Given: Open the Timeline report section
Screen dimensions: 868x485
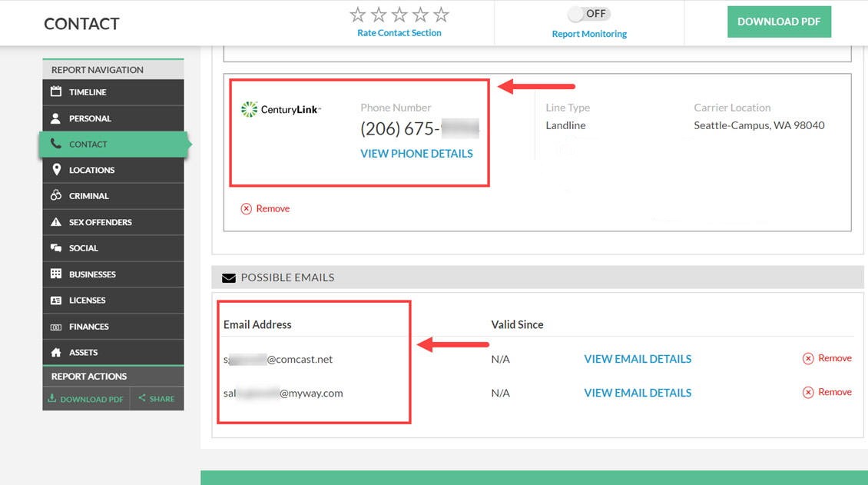Looking at the screenshot, I should [113, 92].
